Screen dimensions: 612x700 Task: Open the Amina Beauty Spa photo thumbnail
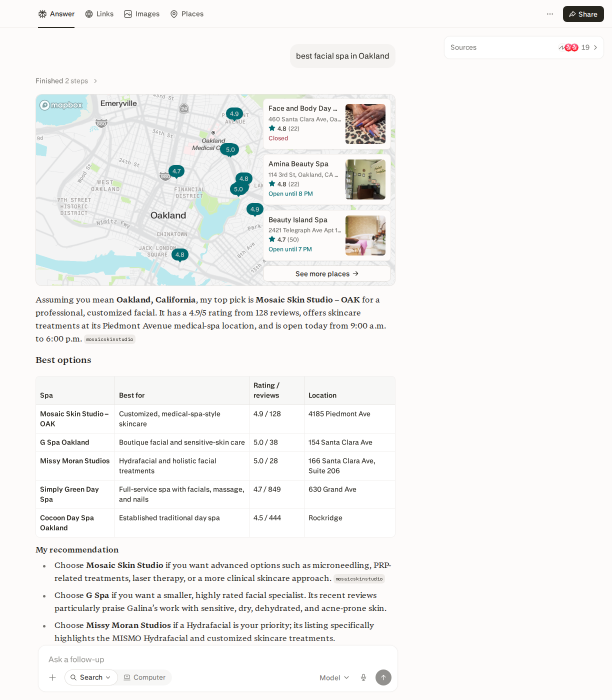(365, 179)
